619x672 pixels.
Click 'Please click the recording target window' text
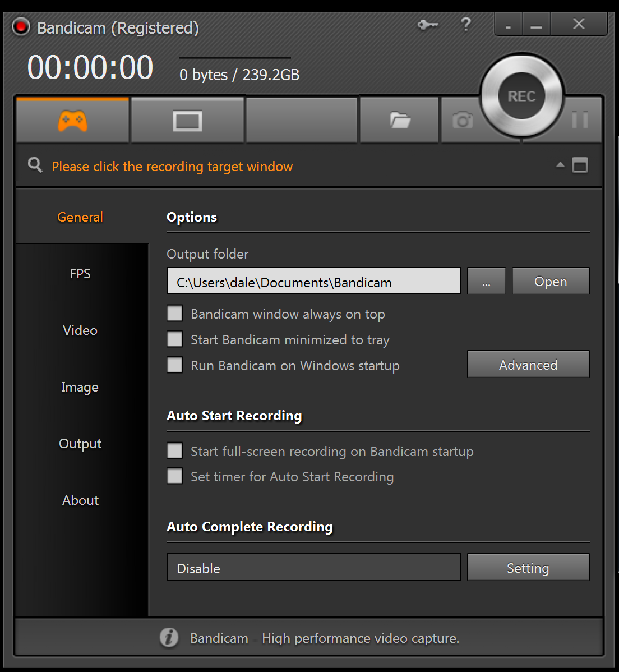point(172,166)
